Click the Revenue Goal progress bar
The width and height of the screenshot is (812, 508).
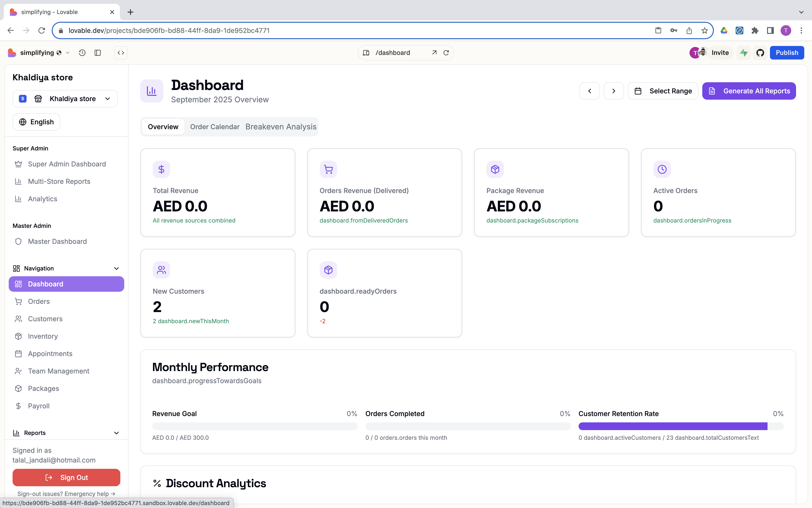tap(255, 426)
